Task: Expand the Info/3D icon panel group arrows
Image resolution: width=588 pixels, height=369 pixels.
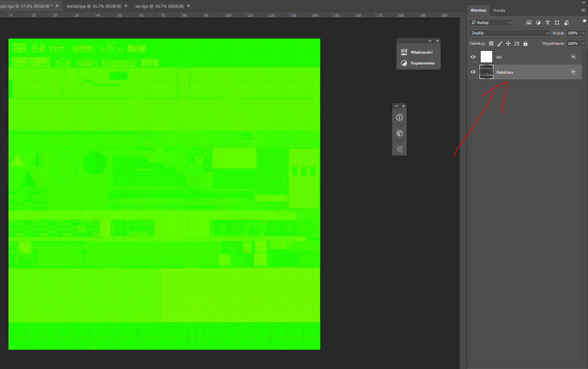Action: 397,106
